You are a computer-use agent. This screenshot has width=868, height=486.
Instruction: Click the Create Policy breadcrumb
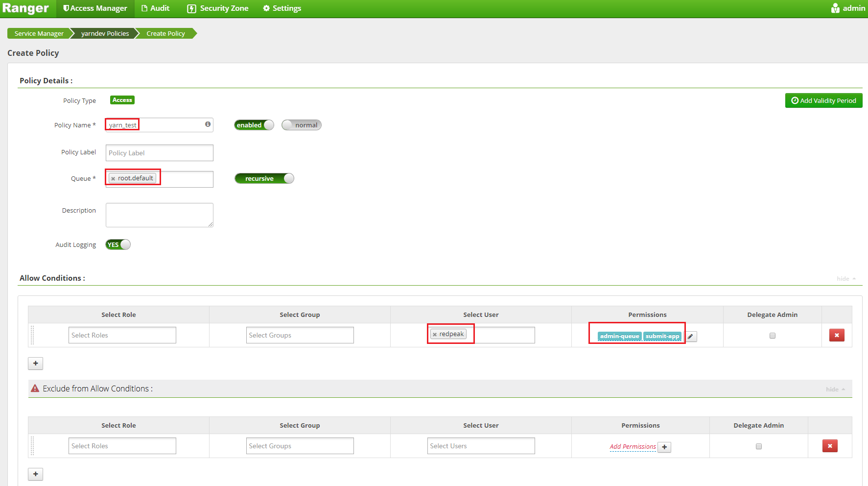(165, 33)
